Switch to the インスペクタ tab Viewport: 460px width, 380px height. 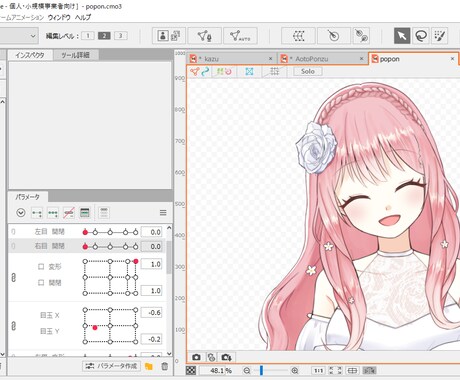30,55
